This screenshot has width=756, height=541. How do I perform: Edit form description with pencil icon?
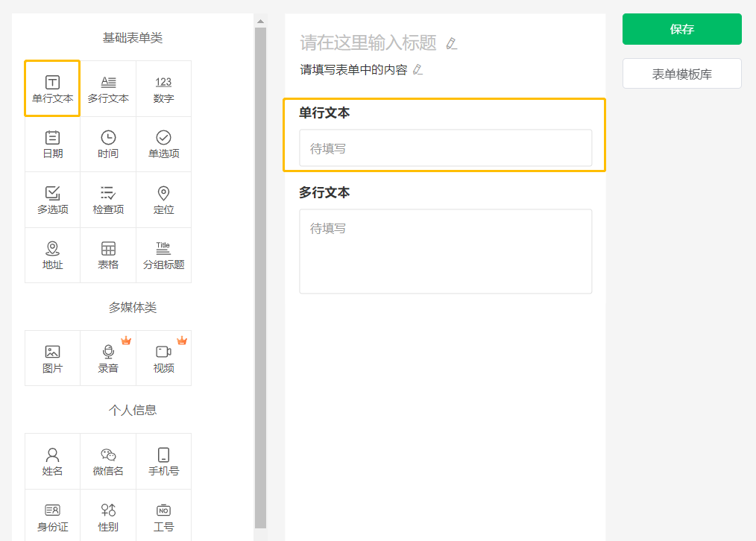pos(418,70)
